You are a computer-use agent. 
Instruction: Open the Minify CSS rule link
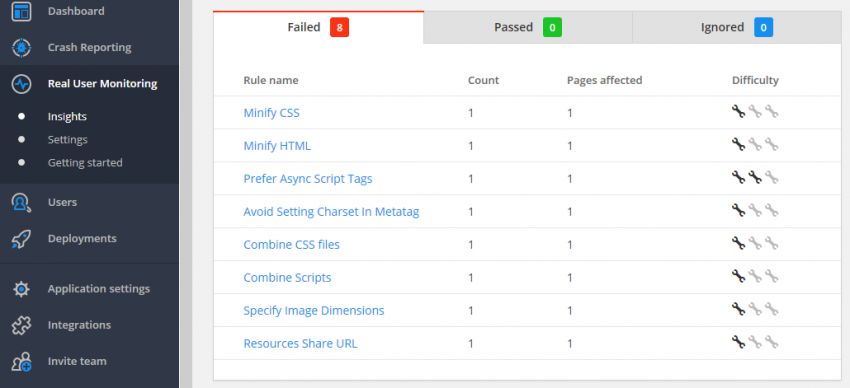(272, 113)
